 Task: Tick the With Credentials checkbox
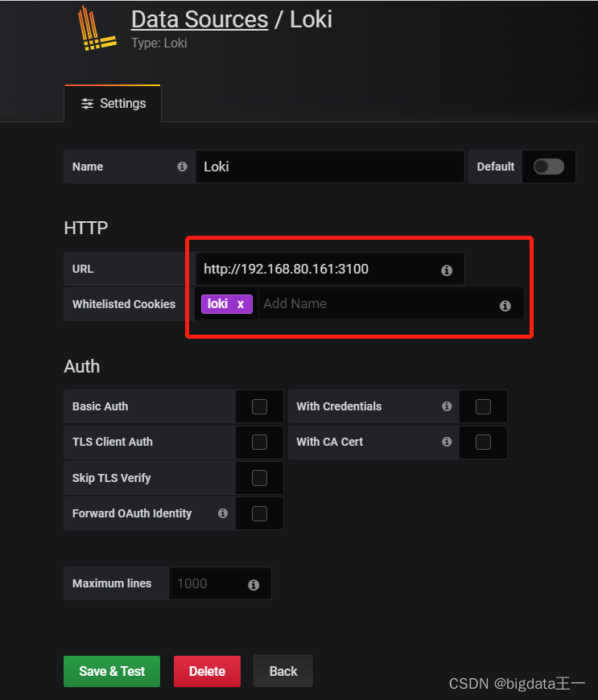[x=483, y=406]
